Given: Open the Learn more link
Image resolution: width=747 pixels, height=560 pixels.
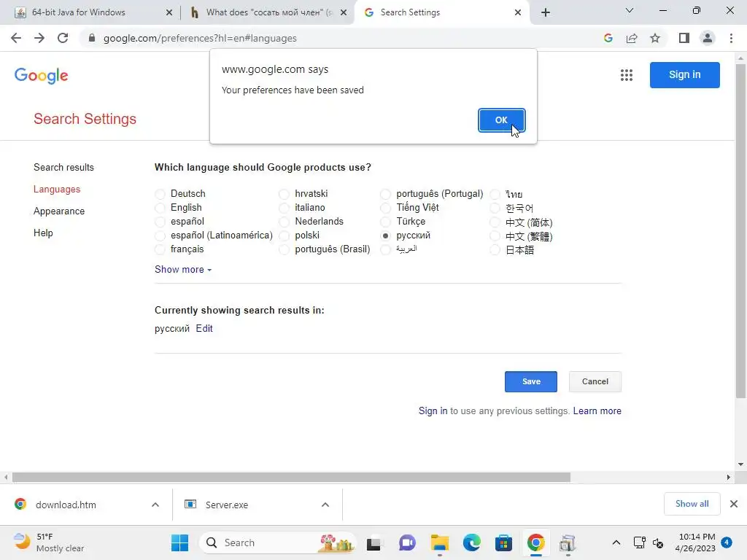Looking at the screenshot, I should click(597, 411).
